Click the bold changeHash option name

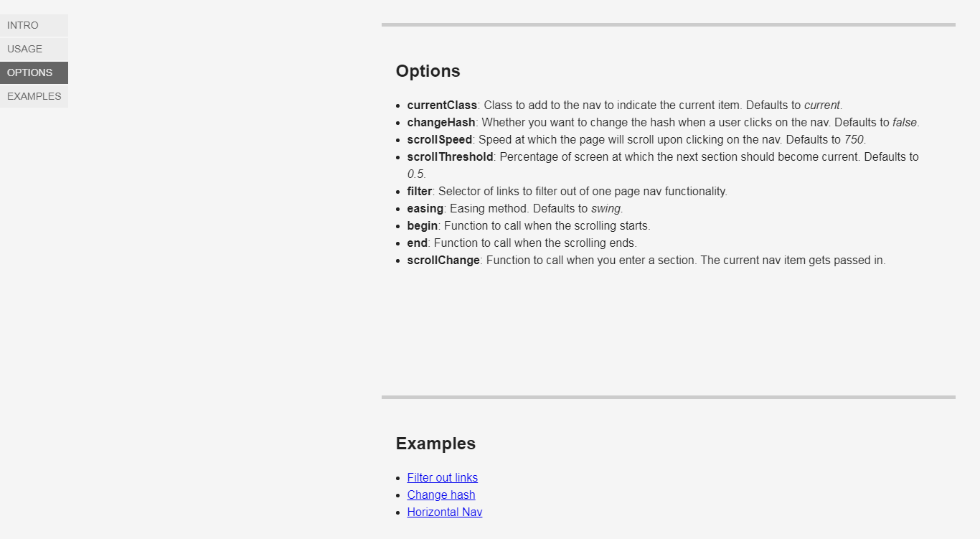click(441, 122)
